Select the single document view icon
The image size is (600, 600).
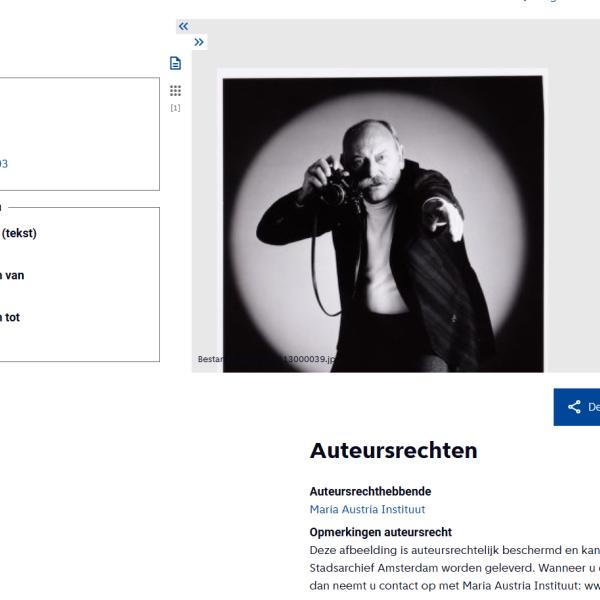click(x=176, y=63)
